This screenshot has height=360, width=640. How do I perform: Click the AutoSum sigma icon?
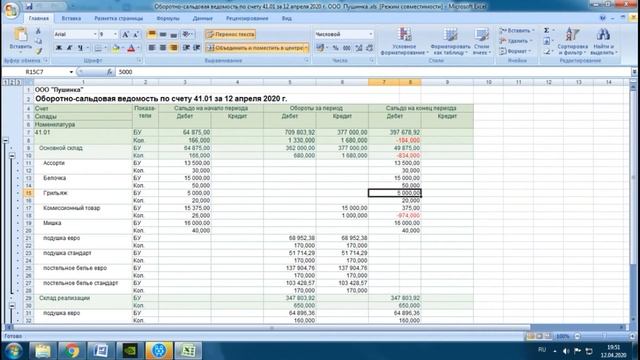coord(547,31)
